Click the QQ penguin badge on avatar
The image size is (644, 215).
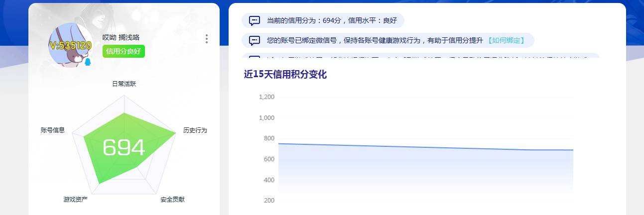click(x=88, y=62)
